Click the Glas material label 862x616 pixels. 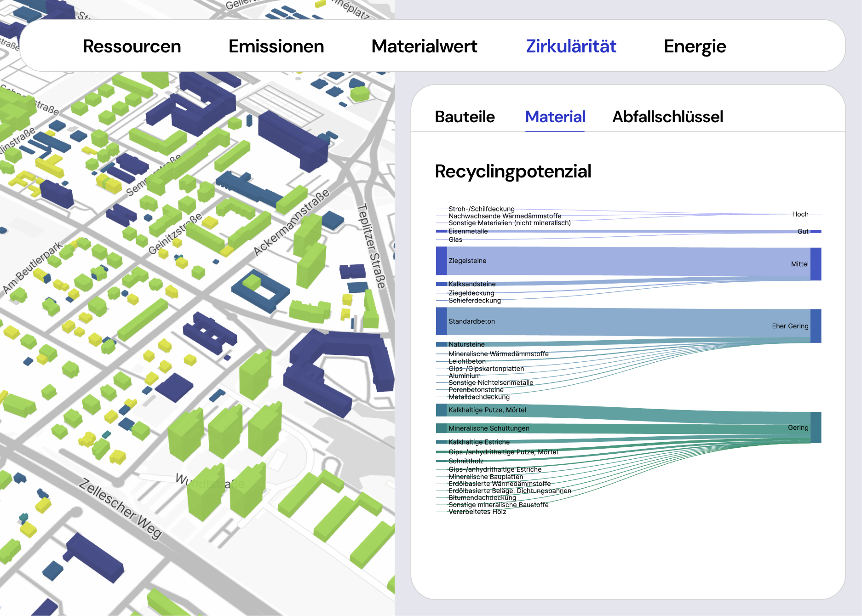(x=455, y=240)
